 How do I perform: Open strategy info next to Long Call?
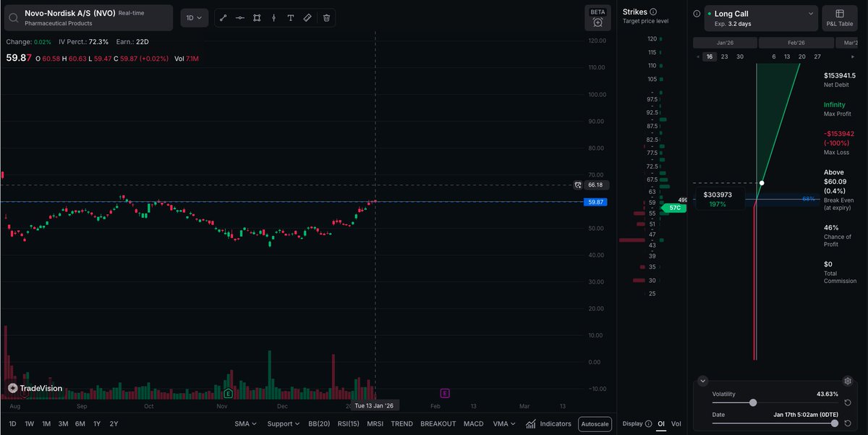(697, 14)
